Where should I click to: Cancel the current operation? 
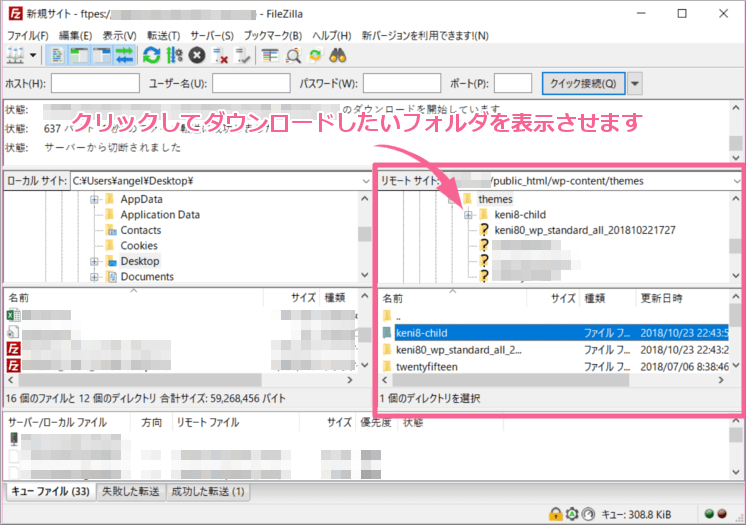[196, 56]
